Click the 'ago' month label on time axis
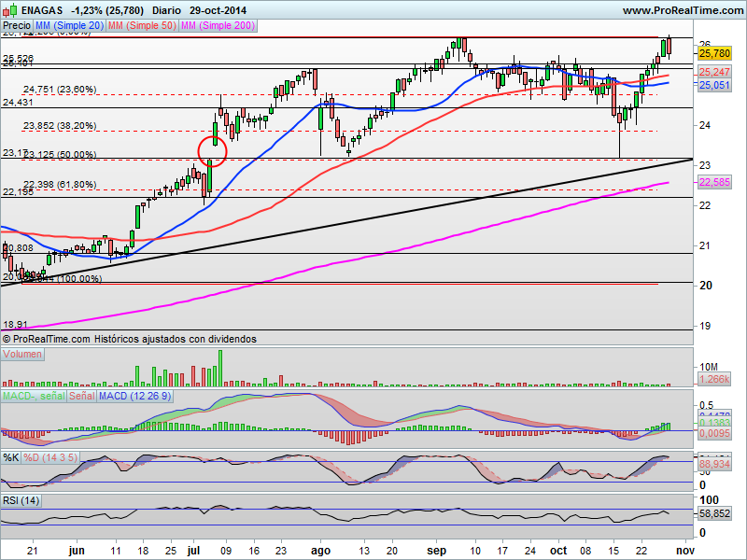The width and height of the screenshot is (747, 560). 320,551
